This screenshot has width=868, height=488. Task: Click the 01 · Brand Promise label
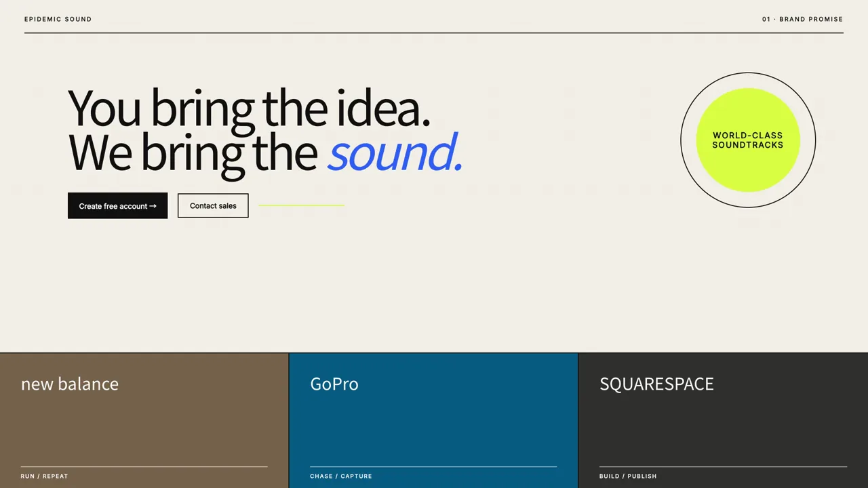coord(802,19)
